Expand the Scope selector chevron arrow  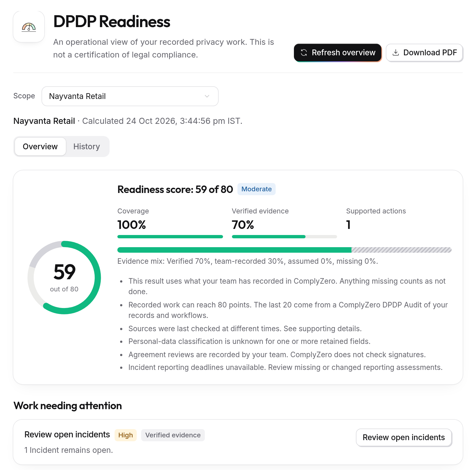207,96
